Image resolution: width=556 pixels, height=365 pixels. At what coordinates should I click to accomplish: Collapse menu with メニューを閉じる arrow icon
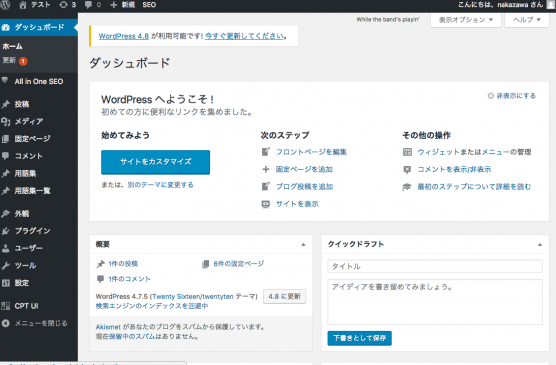(x=5, y=323)
